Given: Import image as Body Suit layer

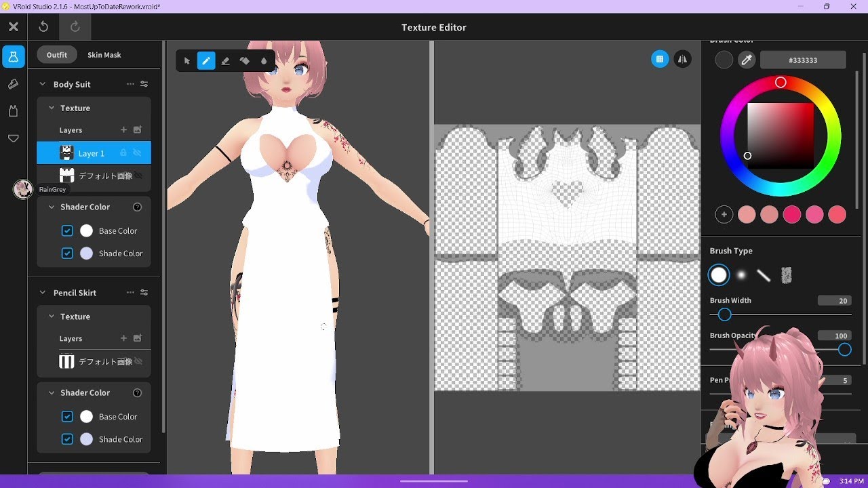Looking at the screenshot, I should pos(138,129).
